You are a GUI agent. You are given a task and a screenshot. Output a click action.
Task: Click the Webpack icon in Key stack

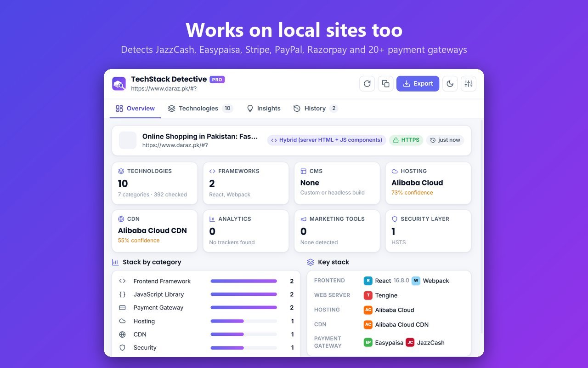pos(416,281)
